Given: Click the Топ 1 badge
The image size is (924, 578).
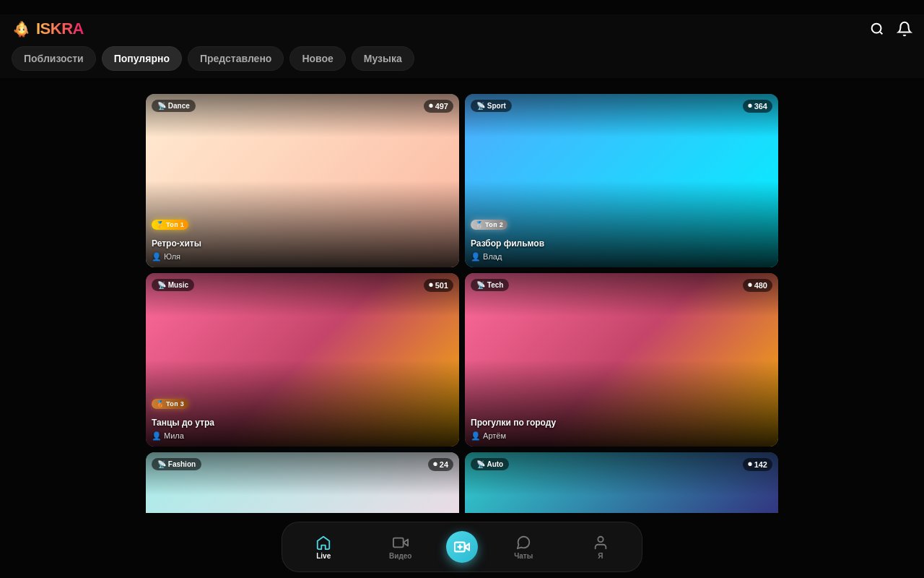Looking at the screenshot, I should click(x=170, y=225).
